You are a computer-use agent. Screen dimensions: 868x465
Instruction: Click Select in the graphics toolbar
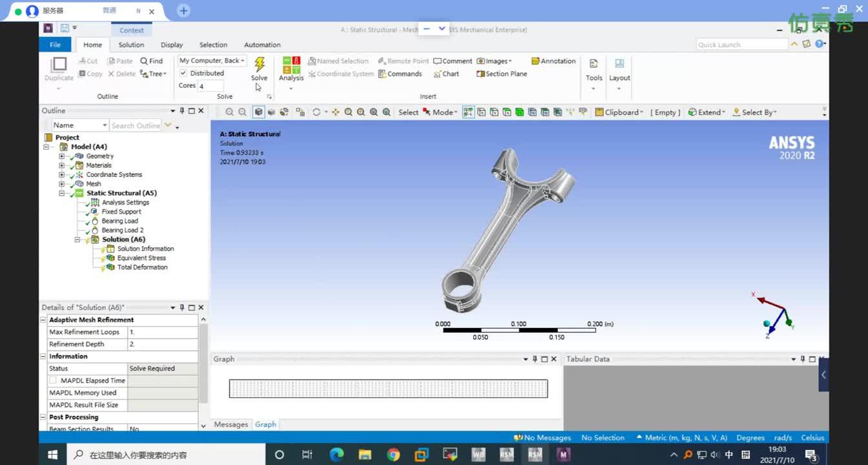[x=408, y=112]
